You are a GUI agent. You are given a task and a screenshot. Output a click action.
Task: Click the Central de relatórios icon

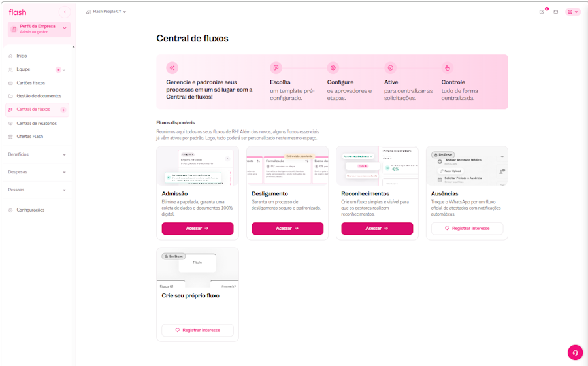click(10, 124)
